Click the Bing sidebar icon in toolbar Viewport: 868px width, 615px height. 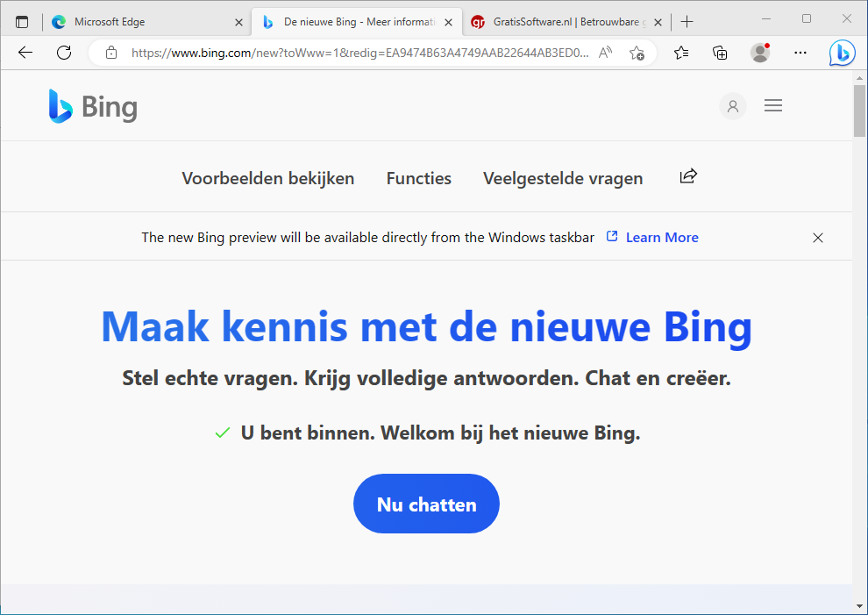pyautogui.click(x=842, y=53)
